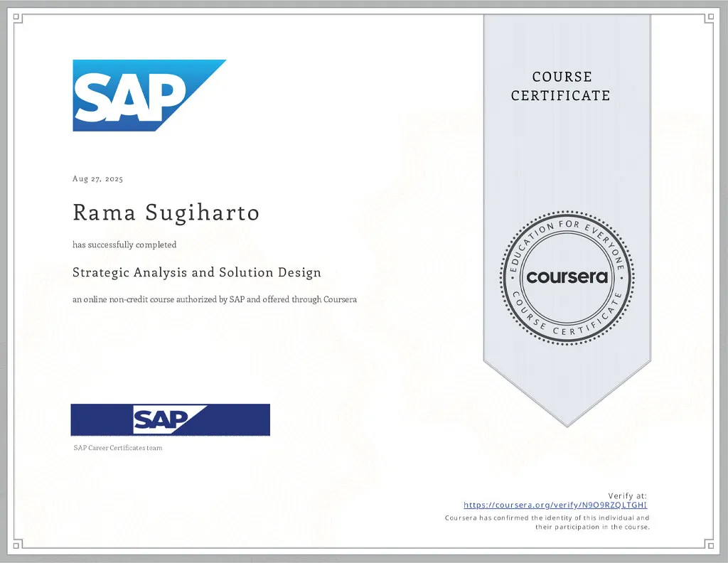Click the 'SAP Career Certificates team' caption
Viewport: 728px width, 563px height.
118,448
